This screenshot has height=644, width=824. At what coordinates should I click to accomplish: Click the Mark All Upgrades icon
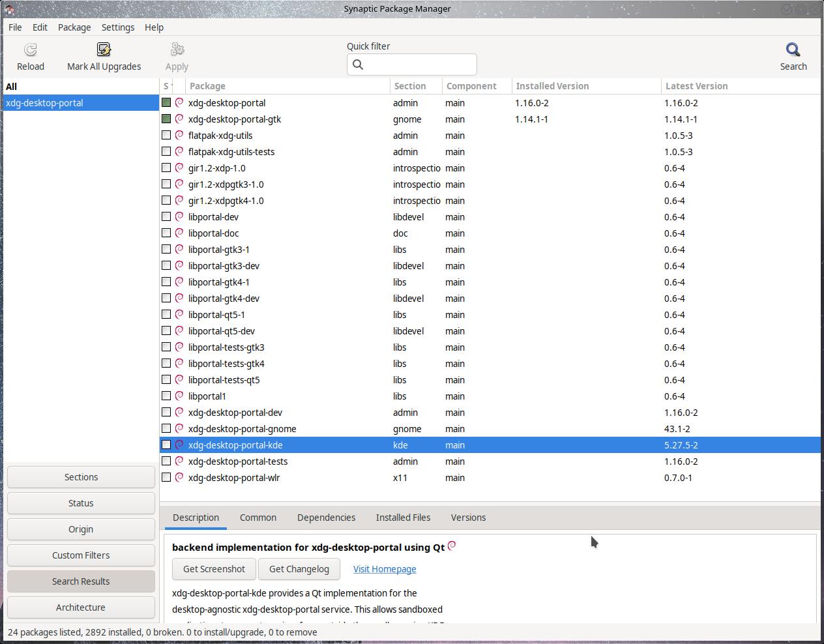click(104, 50)
